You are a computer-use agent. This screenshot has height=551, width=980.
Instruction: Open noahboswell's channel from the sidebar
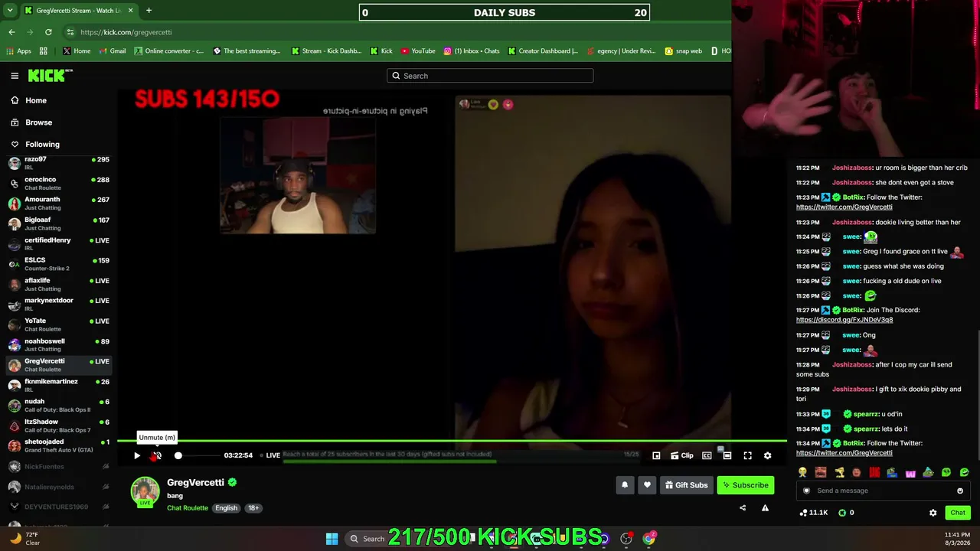(x=59, y=344)
